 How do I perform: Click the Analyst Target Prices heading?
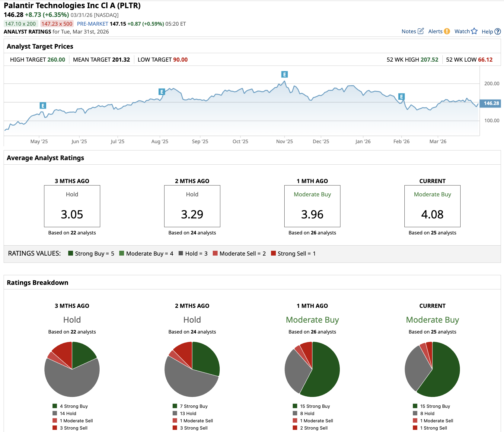[40, 47]
